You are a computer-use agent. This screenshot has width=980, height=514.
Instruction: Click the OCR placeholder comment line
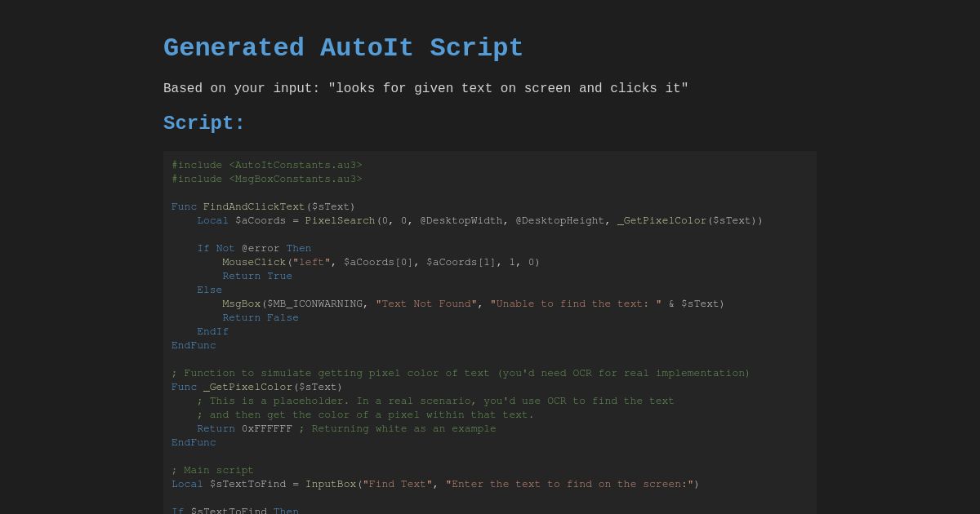(x=435, y=401)
